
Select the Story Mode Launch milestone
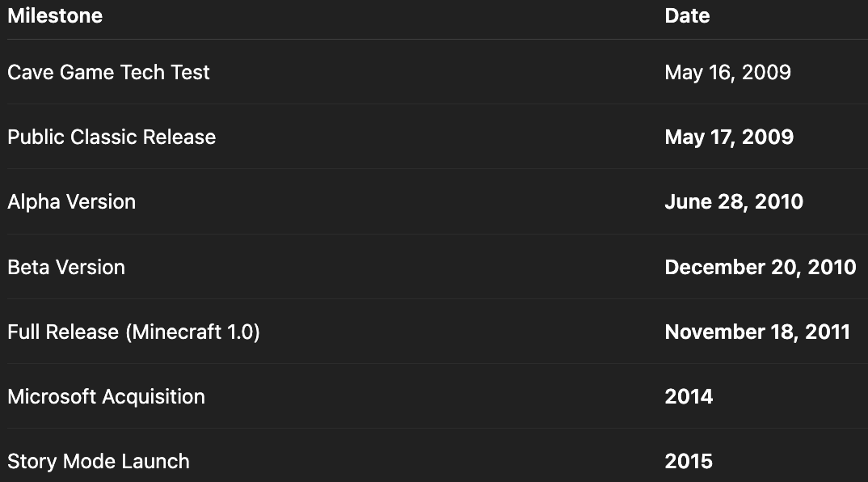pos(99,461)
